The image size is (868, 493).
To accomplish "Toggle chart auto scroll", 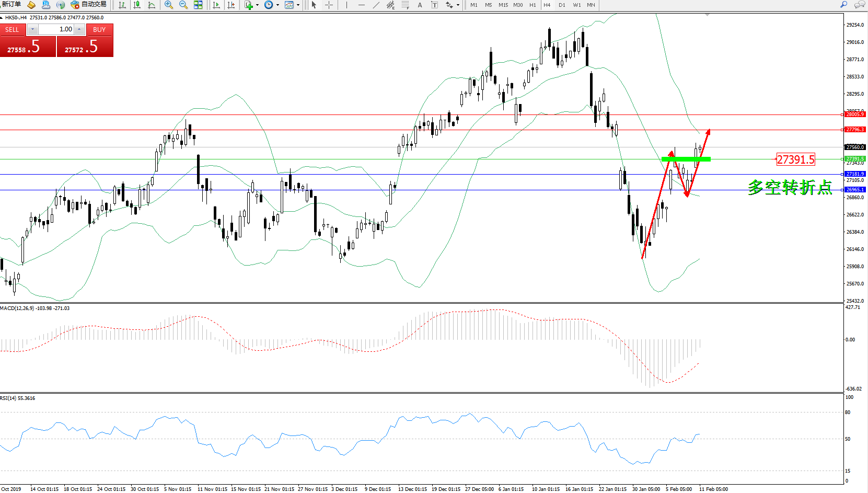I will pos(216,5).
